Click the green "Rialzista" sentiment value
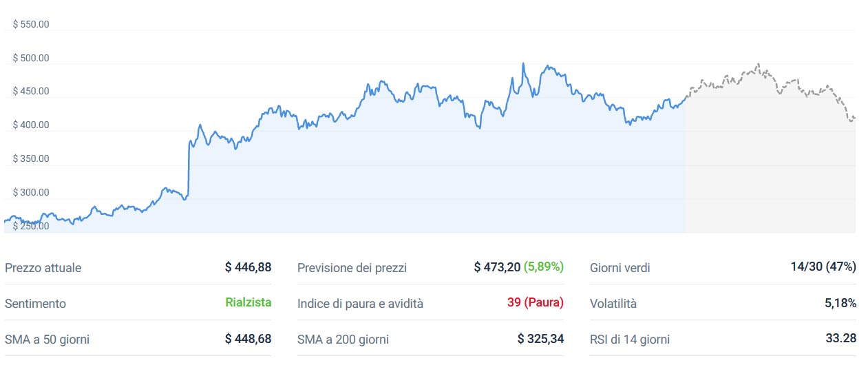Image resolution: width=868 pixels, height=365 pixels. click(248, 302)
